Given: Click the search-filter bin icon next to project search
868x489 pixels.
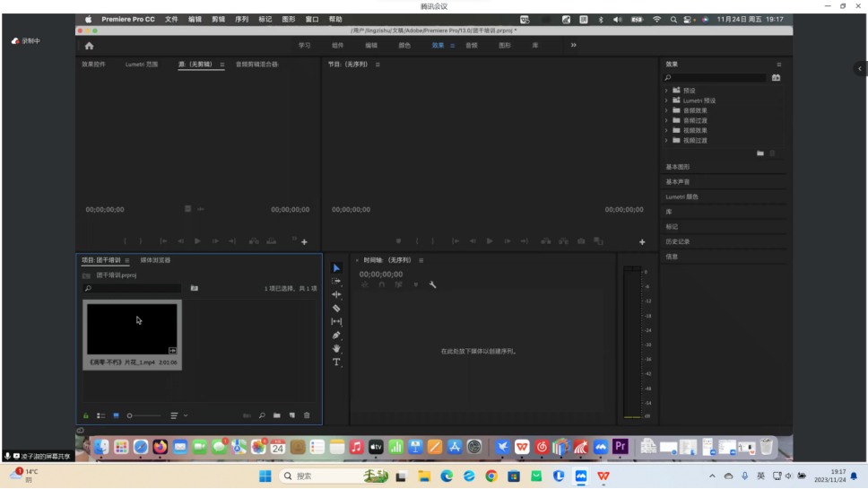Looking at the screenshot, I should [x=195, y=288].
